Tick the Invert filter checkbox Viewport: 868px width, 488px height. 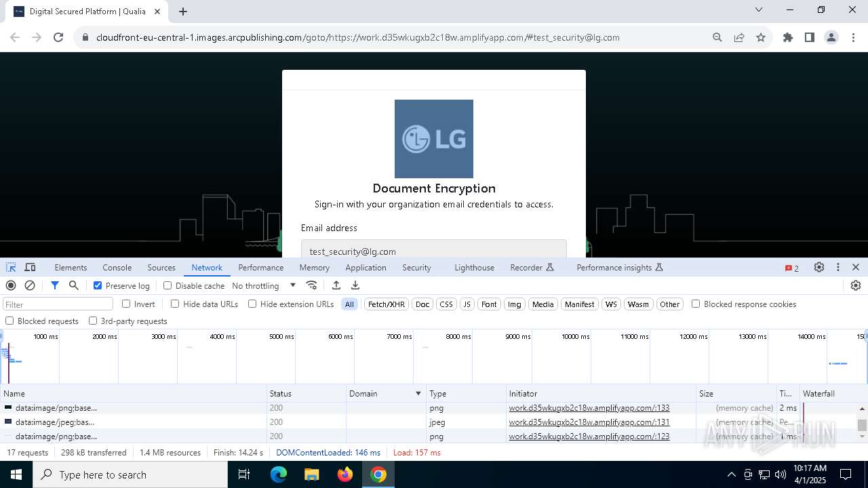(x=126, y=304)
